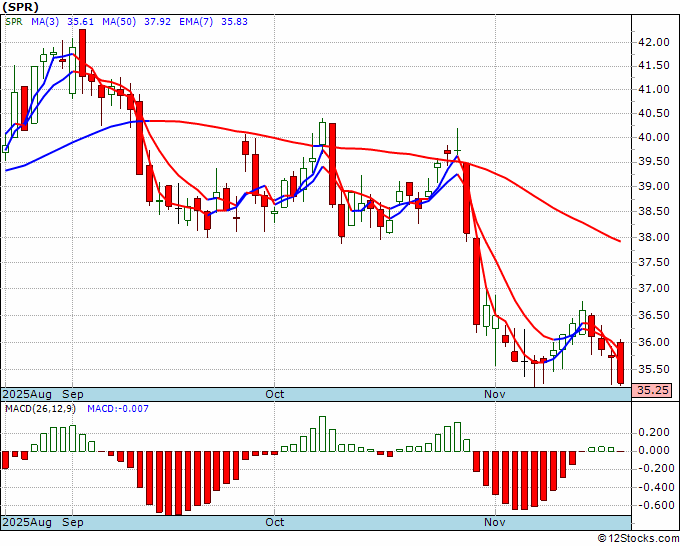Click the Nov marker on price timeline
This screenshot has height=546, width=680.
495,394
